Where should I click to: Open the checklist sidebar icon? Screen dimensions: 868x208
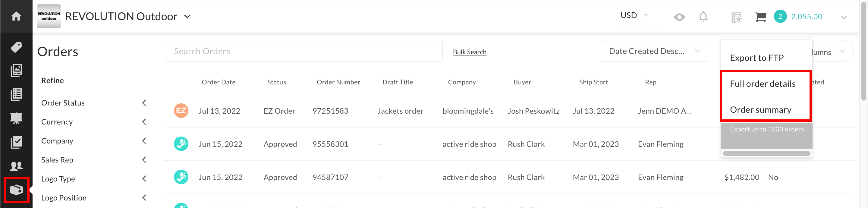pyautogui.click(x=16, y=142)
